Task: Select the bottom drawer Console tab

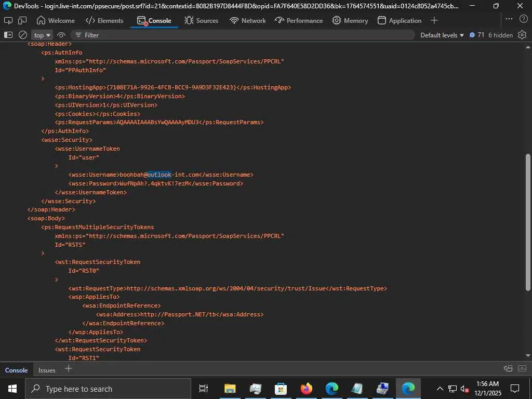Action: 16,370
